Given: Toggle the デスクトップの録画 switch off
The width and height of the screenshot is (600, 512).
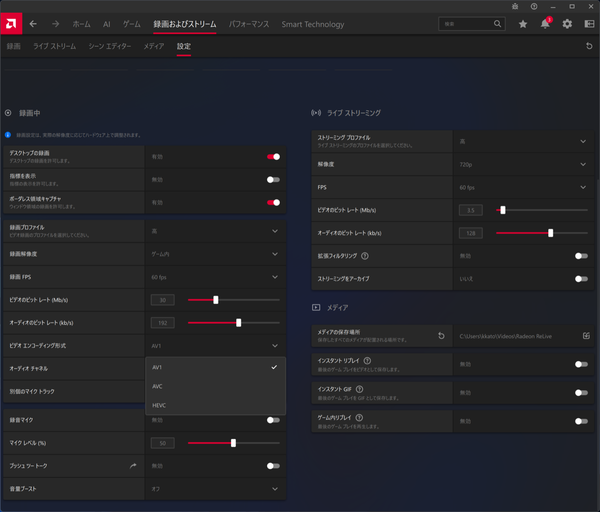Looking at the screenshot, I should (x=273, y=157).
